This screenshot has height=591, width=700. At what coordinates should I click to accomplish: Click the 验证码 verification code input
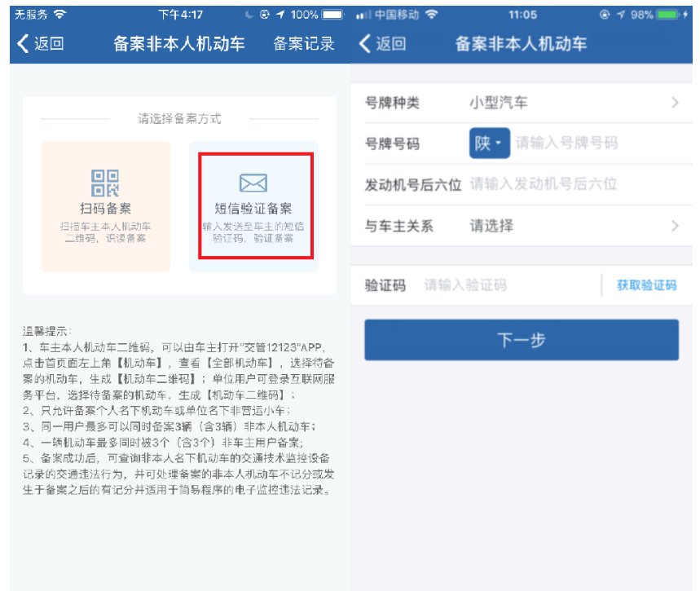[505, 285]
